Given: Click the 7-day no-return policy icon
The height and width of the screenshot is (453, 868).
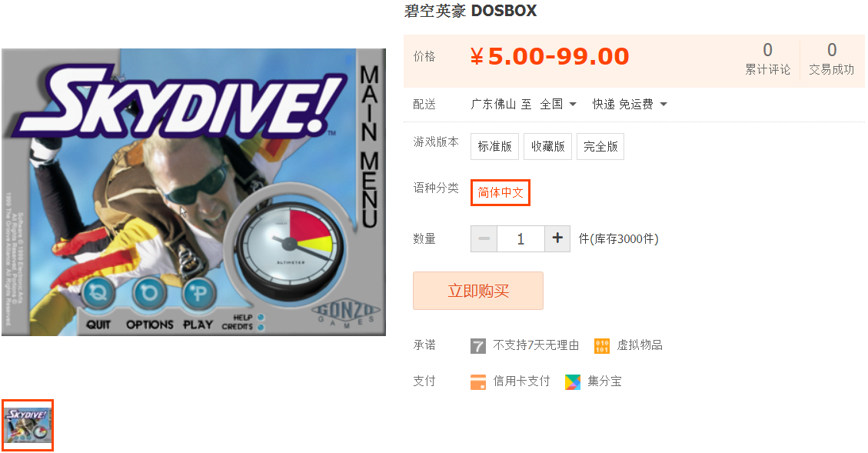Looking at the screenshot, I should [x=477, y=345].
